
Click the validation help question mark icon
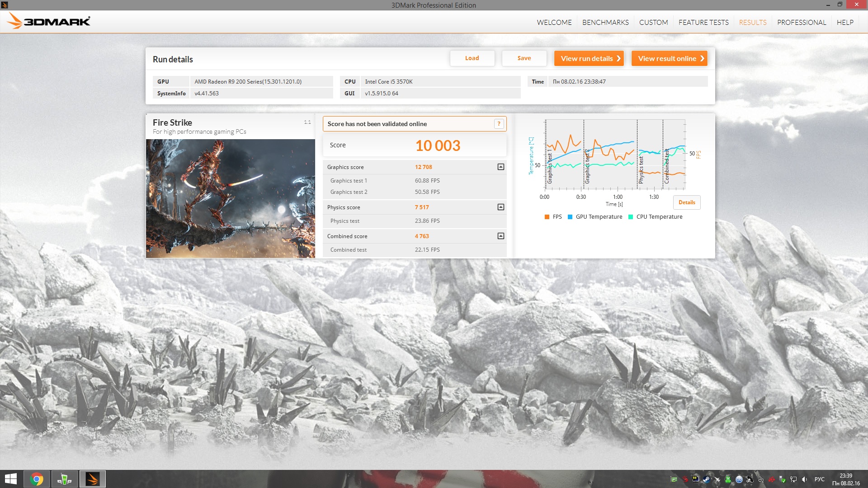tap(499, 124)
